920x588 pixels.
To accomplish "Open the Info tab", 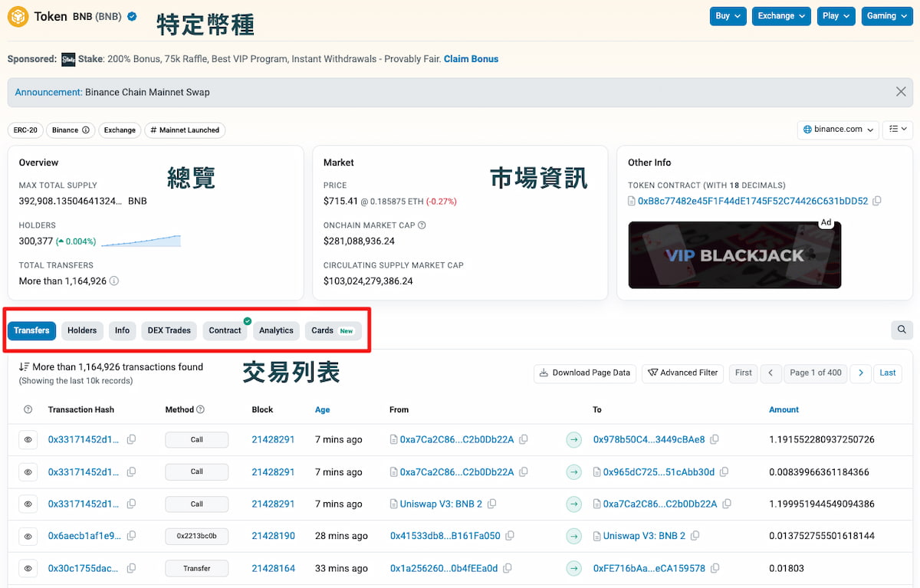I will pyautogui.click(x=122, y=330).
